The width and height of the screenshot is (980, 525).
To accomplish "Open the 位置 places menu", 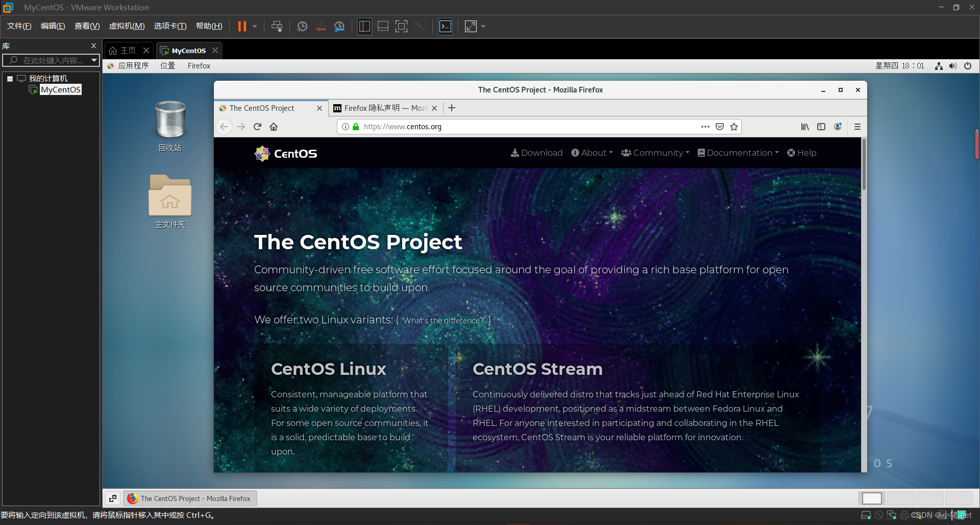I will coord(167,66).
